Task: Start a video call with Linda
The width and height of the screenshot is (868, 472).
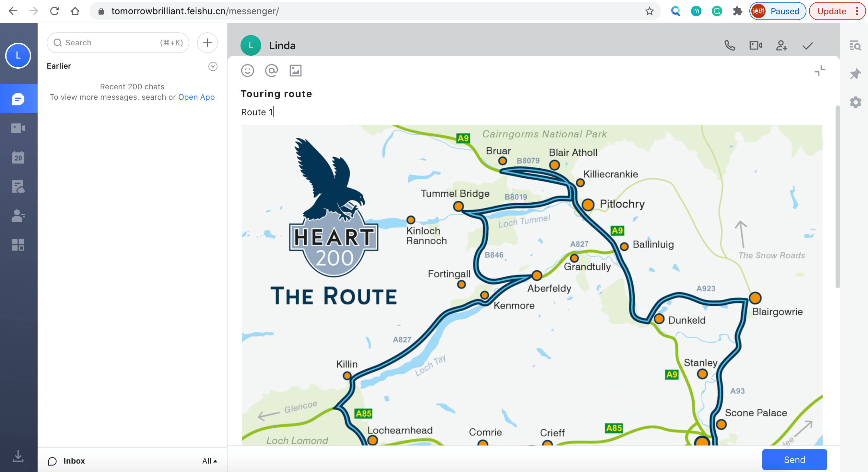Action: (756, 45)
